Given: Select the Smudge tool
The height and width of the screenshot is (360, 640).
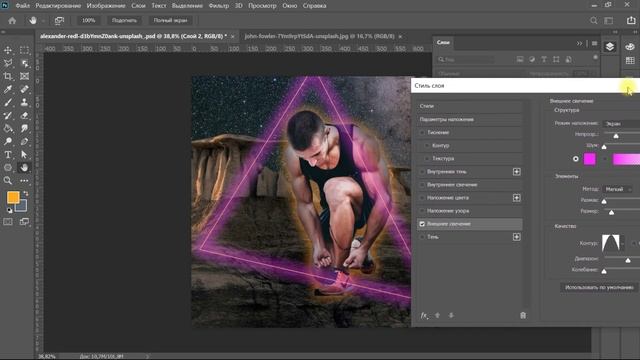Looking at the screenshot, I should tap(24, 128).
